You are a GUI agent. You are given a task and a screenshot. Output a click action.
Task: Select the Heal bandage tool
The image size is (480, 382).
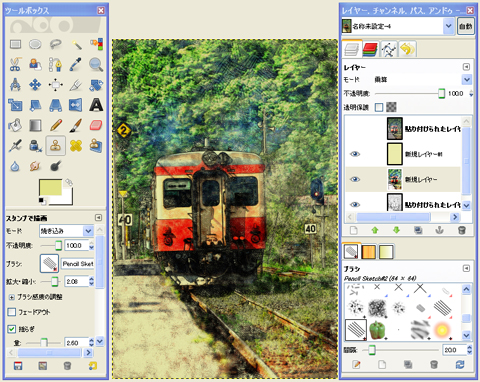click(76, 146)
